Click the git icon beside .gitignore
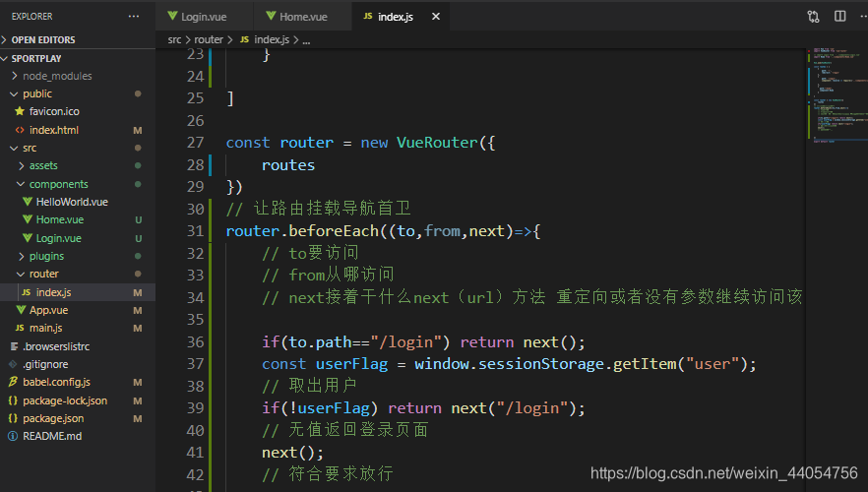 pyautogui.click(x=13, y=364)
